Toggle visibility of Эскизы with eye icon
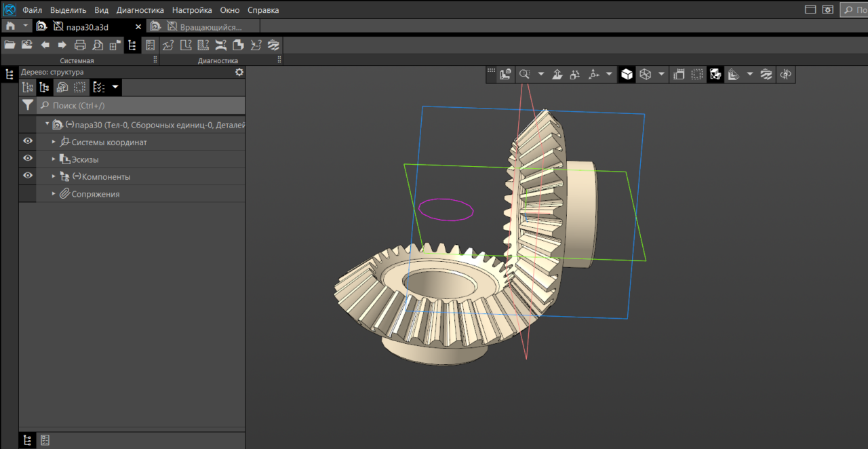The image size is (868, 449). click(x=28, y=158)
